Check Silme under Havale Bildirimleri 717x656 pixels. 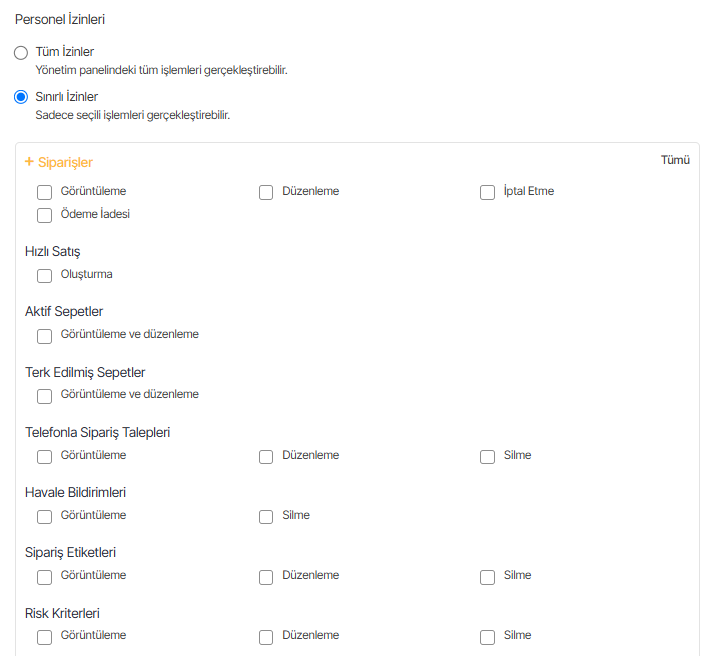pyautogui.click(x=266, y=517)
